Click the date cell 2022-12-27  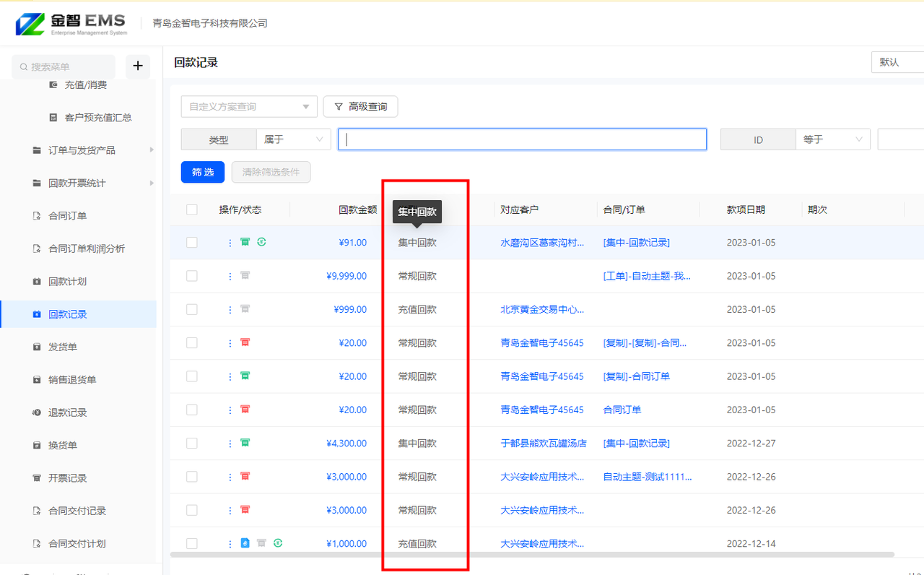coord(751,443)
